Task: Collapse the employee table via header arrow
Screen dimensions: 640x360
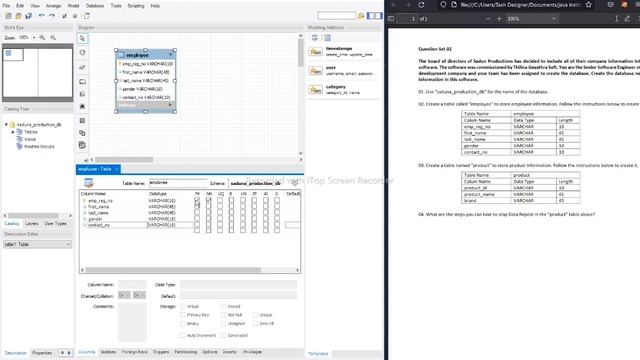Action: pos(171,55)
